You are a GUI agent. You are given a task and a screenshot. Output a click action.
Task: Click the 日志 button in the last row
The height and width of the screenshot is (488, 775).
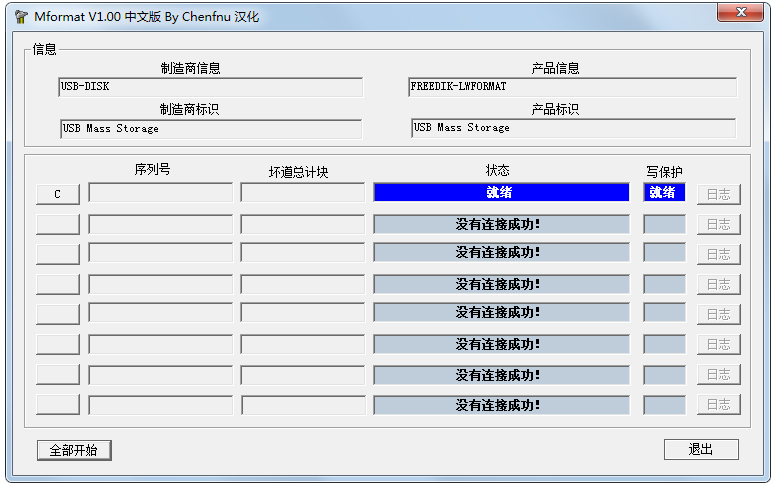point(718,405)
